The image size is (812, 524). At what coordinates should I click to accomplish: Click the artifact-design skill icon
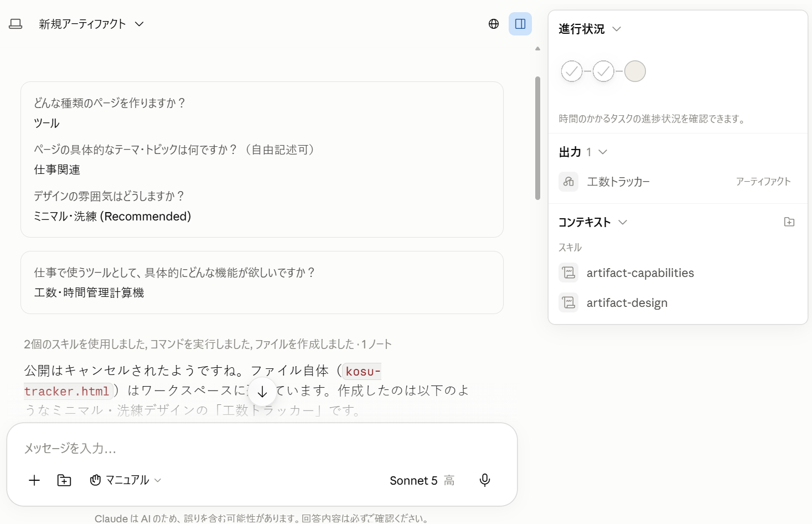pos(568,302)
